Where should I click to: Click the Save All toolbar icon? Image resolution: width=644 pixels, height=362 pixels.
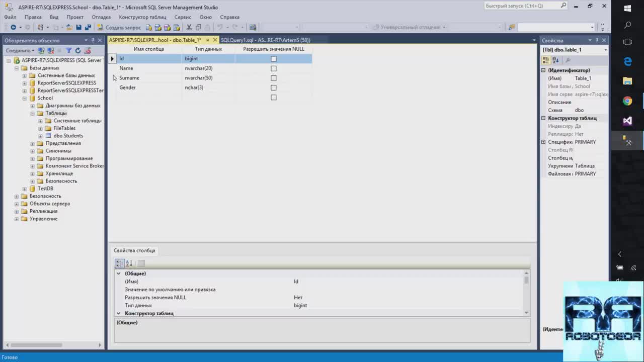(x=88, y=27)
